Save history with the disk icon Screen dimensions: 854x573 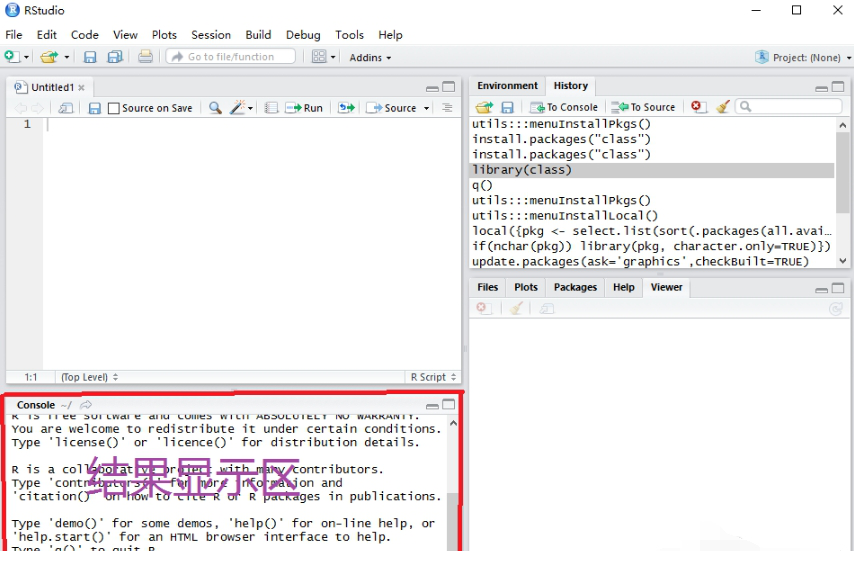[x=507, y=107]
